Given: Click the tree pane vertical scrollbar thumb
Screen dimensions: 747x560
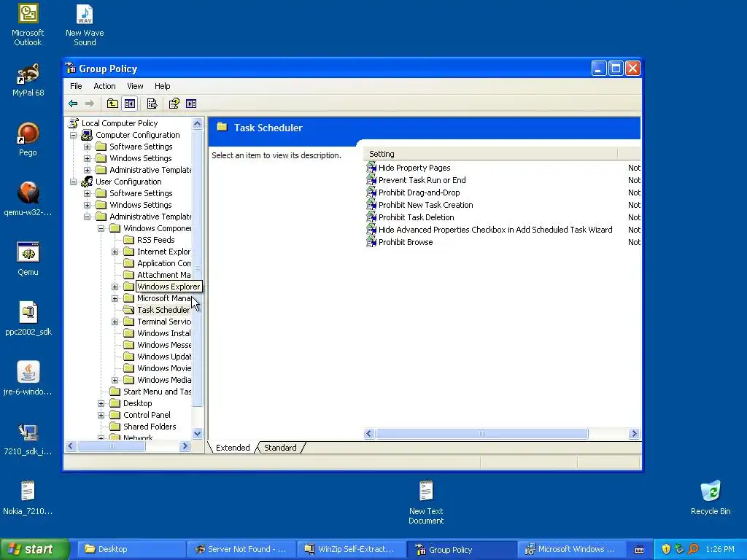Looking at the screenshot, I should [x=197, y=268].
